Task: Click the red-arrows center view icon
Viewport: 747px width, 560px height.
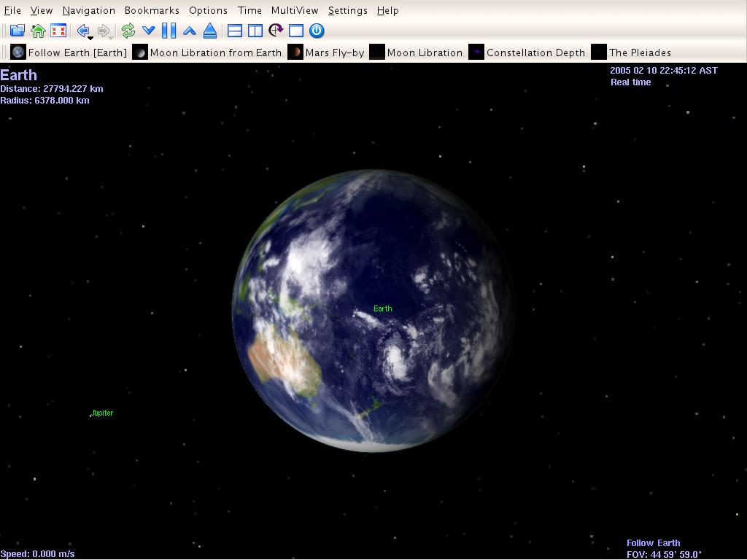Action: coord(58,31)
